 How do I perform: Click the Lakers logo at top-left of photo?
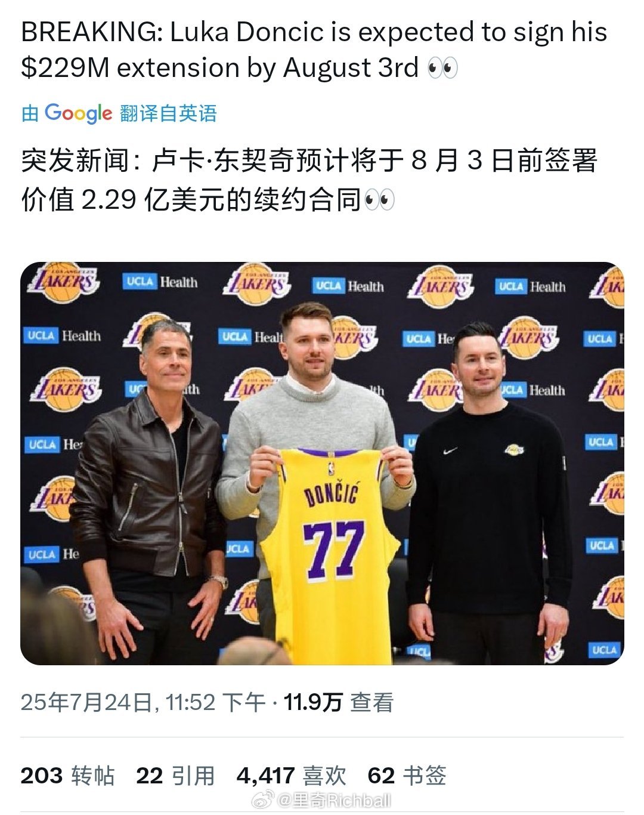62,282
